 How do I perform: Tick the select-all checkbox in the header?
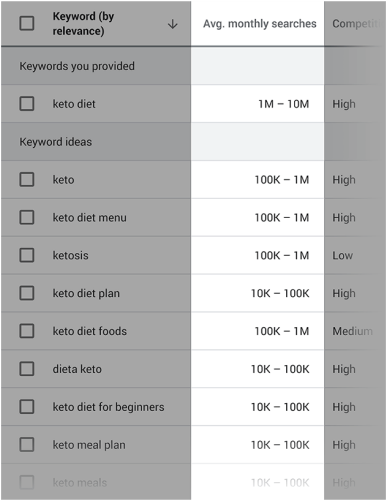[27, 23]
